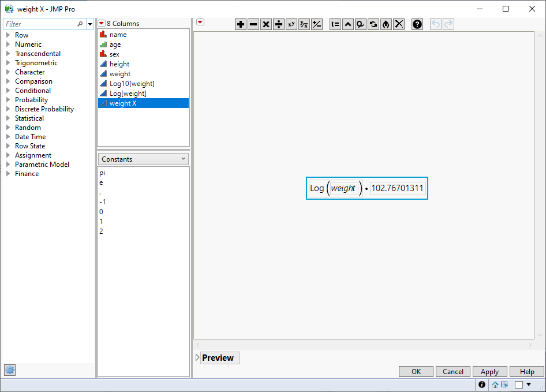
Task: Click the y√x root icon
Action: 304,24
